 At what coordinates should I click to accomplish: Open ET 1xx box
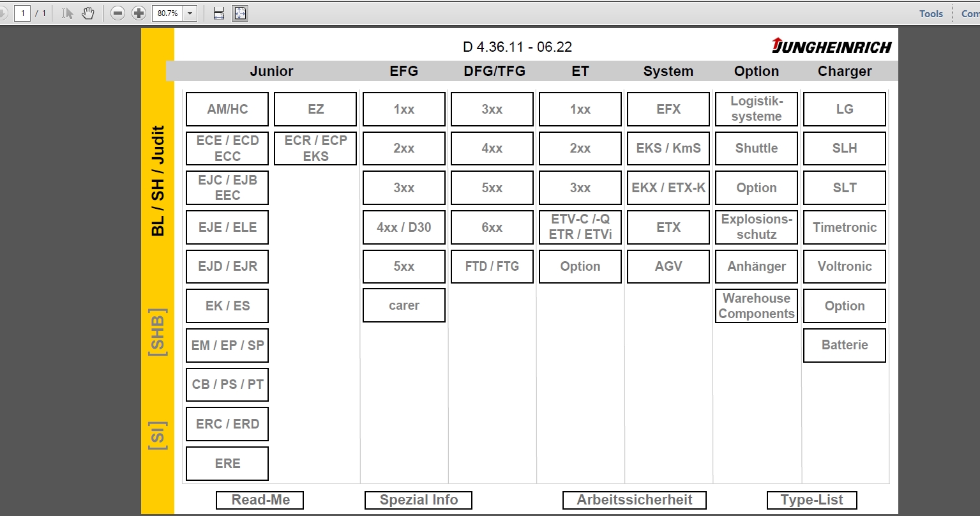(580, 109)
